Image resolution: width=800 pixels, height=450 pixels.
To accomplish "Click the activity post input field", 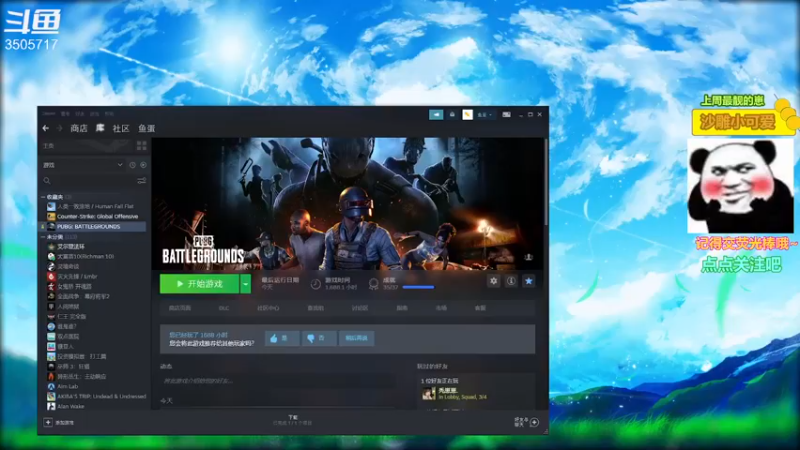I will click(277, 381).
